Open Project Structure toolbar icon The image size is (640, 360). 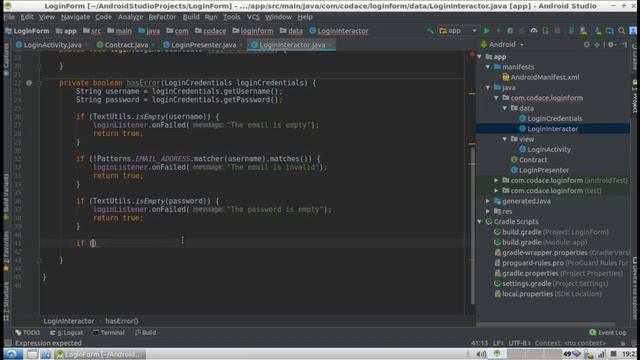pyautogui.click(x=609, y=31)
